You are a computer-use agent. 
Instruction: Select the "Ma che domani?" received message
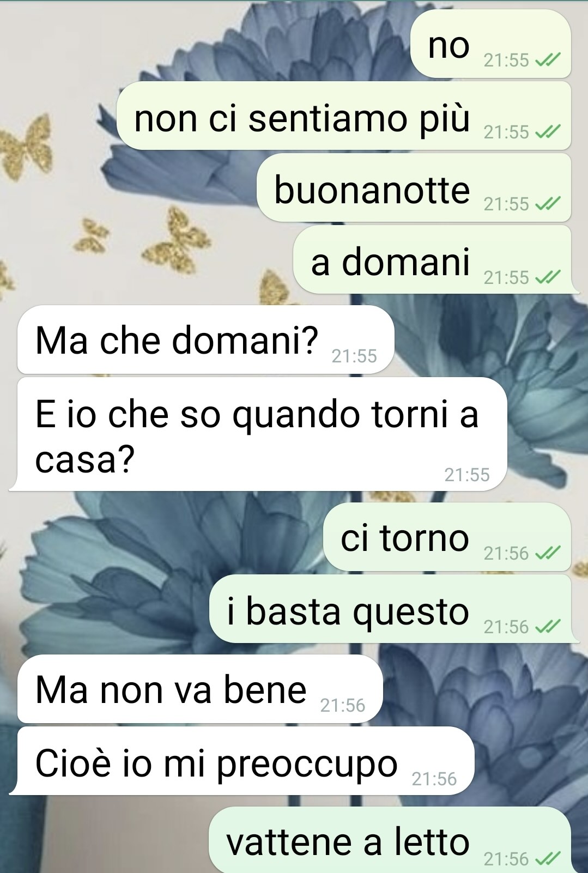coord(205,339)
